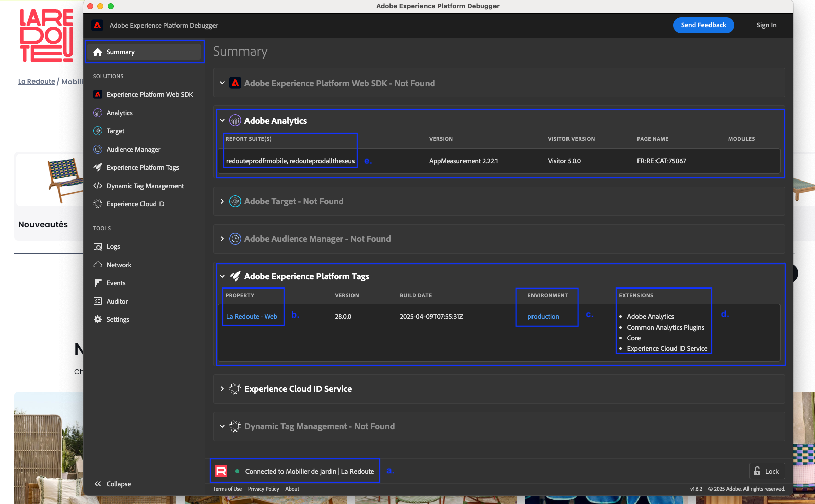Open the Network tool
The image size is (815, 504).
click(x=119, y=265)
